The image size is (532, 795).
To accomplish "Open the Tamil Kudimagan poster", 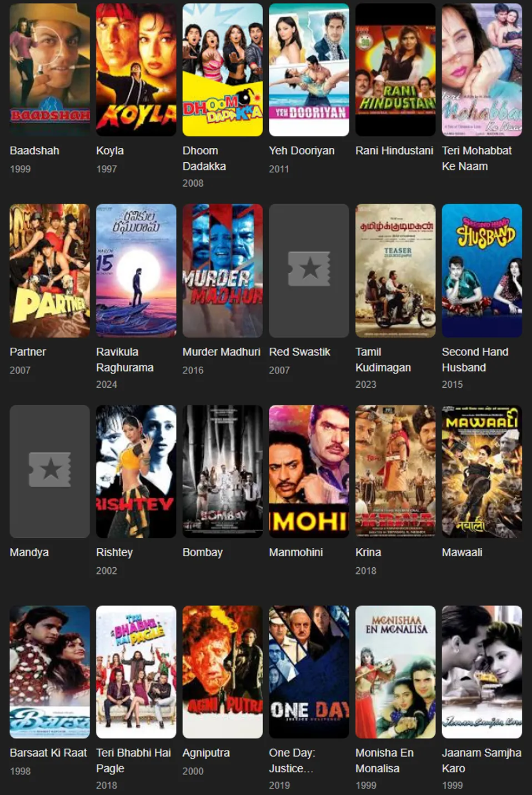I will tap(395, 271).
